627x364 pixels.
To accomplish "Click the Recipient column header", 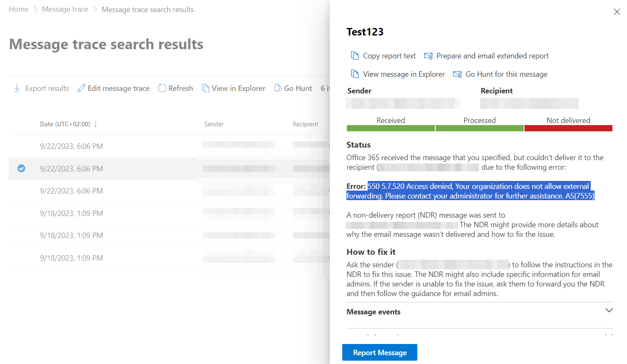I will [306, 124].
